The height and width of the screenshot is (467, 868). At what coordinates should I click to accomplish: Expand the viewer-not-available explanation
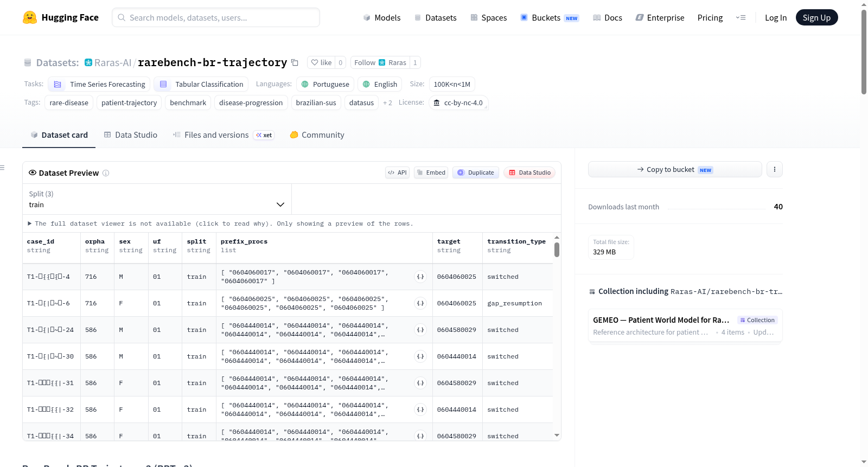221,223
